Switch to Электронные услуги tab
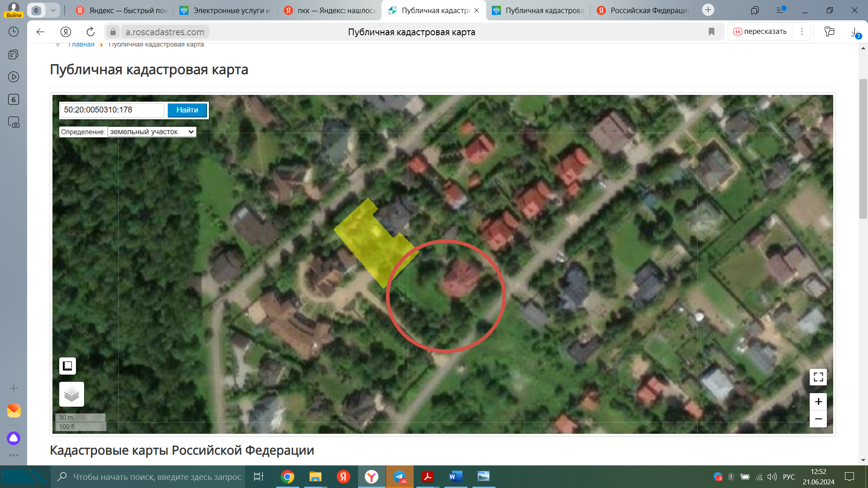Screen dimensions: 868x488 coord(225,10)
